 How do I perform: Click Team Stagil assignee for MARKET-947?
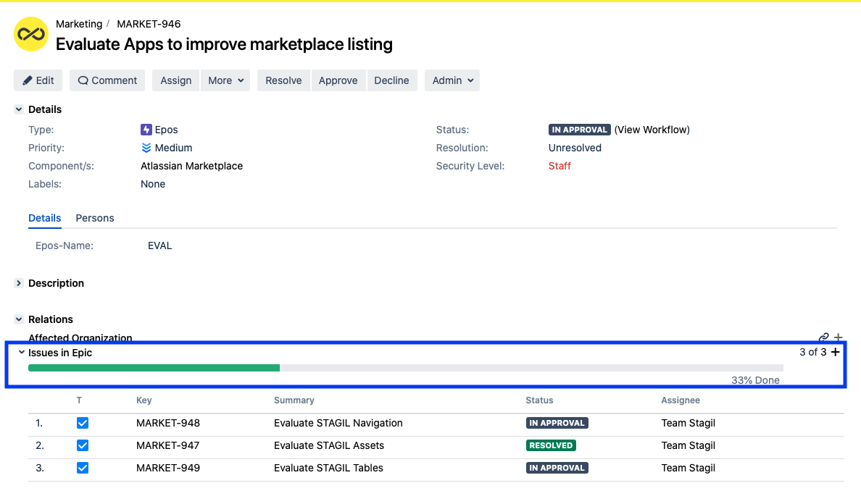688,446
